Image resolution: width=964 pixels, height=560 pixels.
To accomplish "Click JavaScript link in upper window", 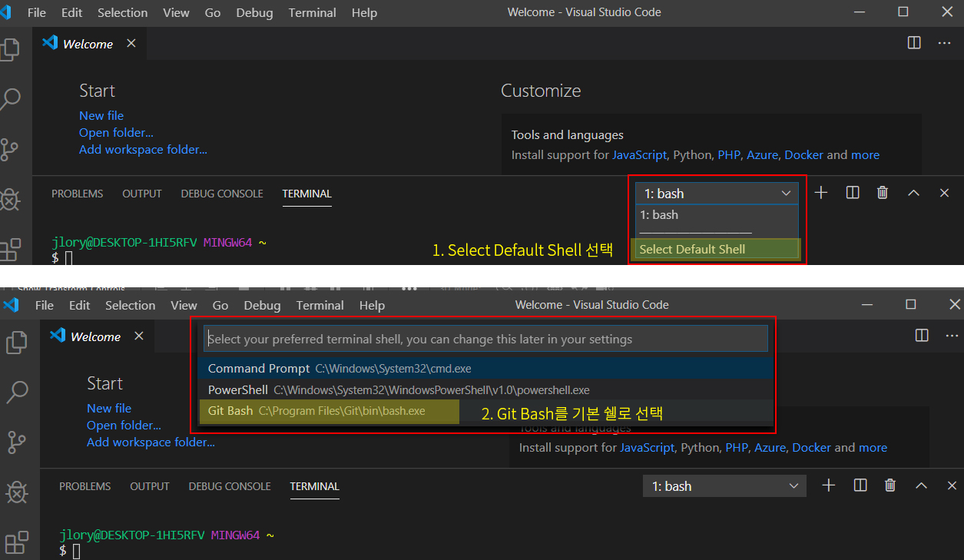I will (639, 154).
